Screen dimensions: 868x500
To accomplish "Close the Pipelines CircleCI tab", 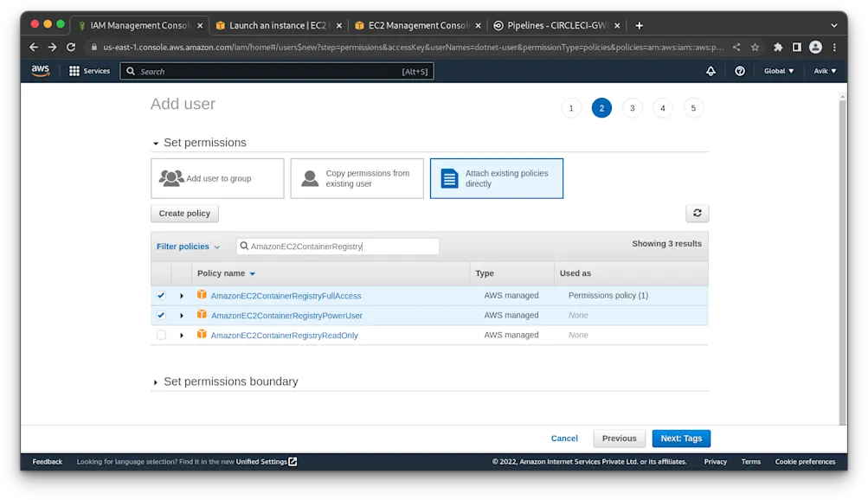I will click(x=617, y=25).
